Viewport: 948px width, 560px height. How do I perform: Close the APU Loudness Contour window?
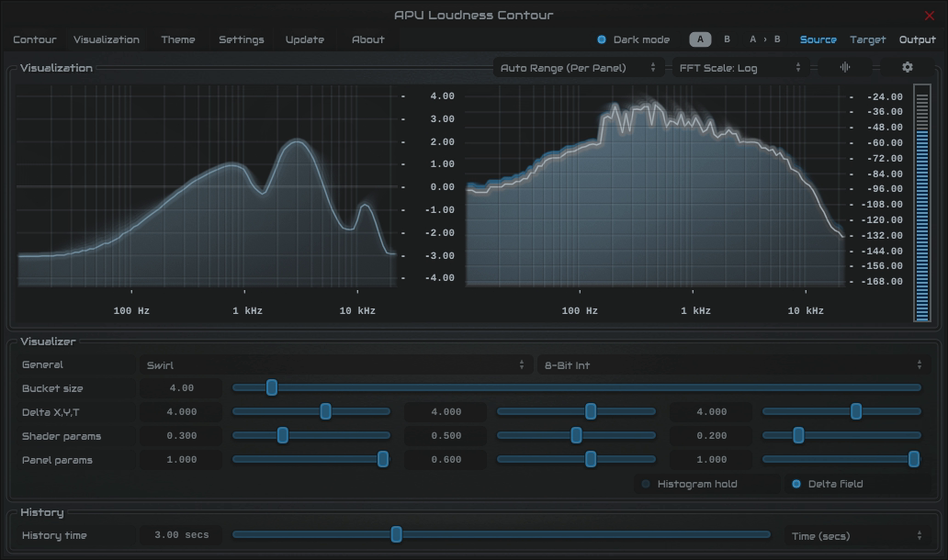[x=930, y=16]
